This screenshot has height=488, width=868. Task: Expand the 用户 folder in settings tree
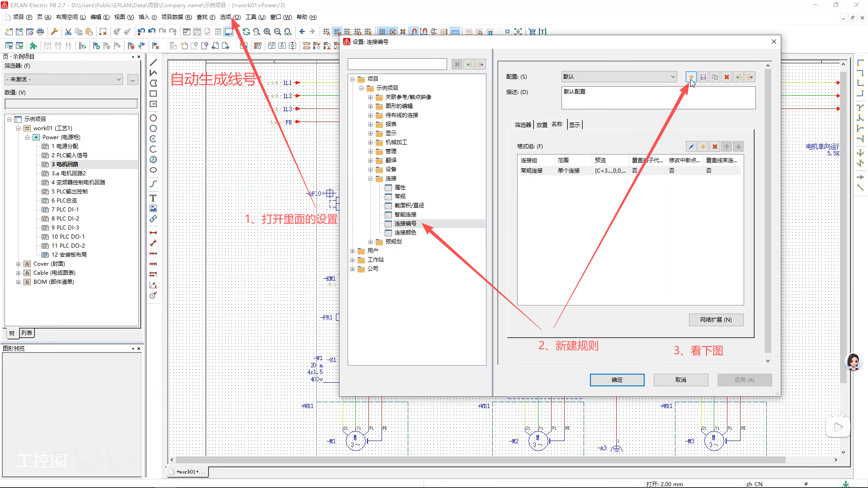point(353,251)
